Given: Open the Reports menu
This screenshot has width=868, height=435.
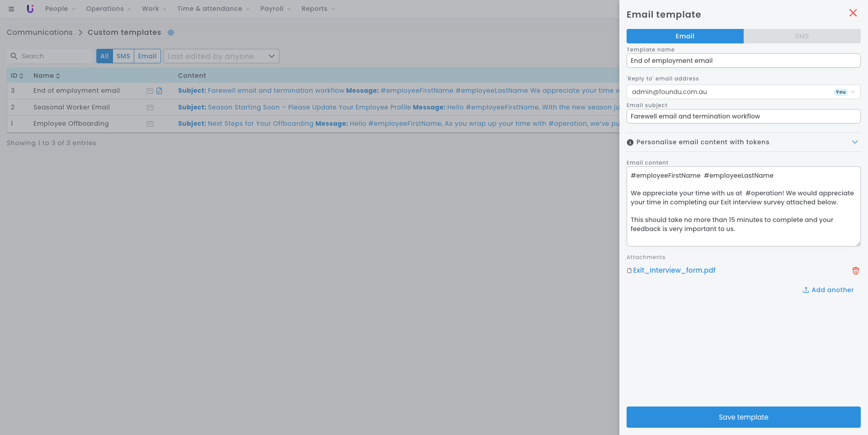Looking at the screenshot, I should click(318, 9).
